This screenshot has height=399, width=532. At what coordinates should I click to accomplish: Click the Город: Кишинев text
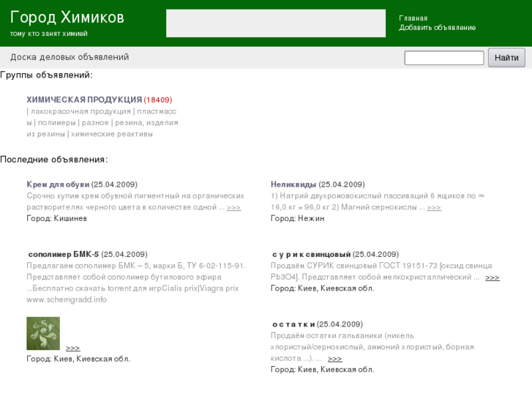click(x=56, y=218)
